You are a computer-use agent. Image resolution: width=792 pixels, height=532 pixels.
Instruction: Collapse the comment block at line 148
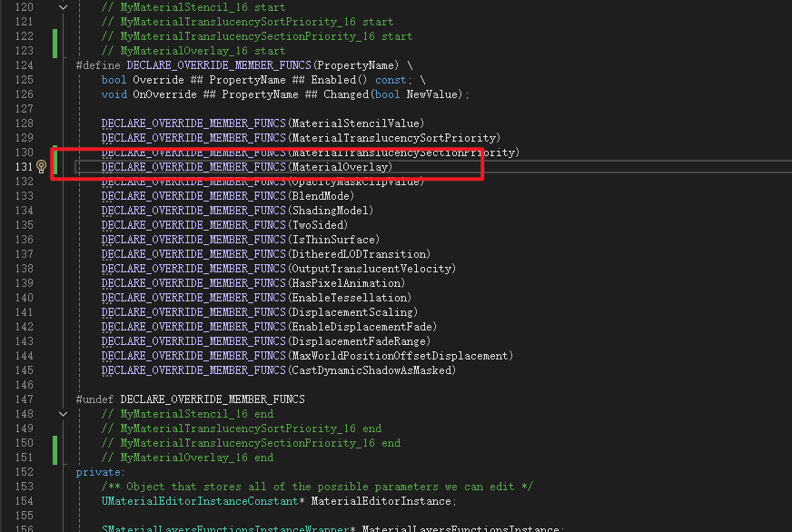[63, 414]
